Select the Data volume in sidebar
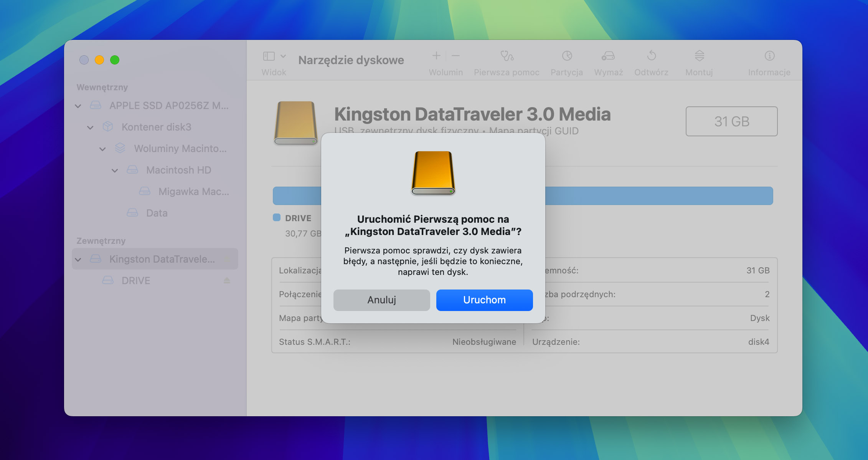Image resolution: width=868 pixels, height=460 pixels. 155,213
